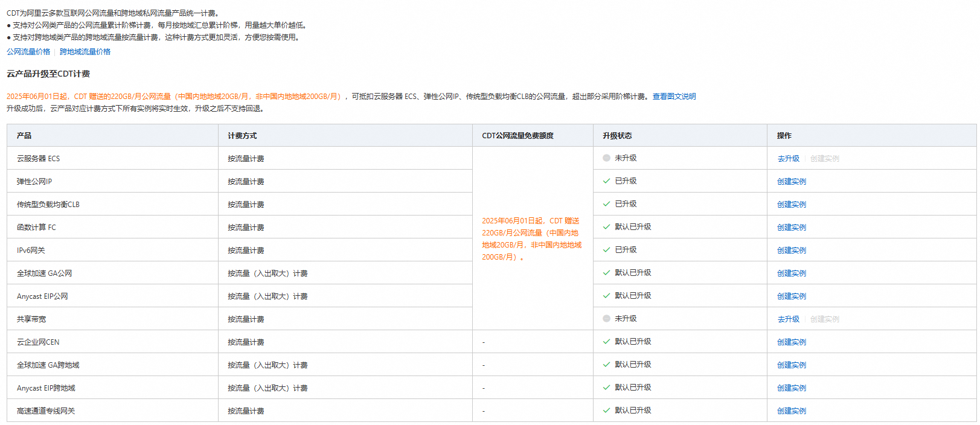
Task: Click the 查看图文说明 link
Action: (674, 97)
